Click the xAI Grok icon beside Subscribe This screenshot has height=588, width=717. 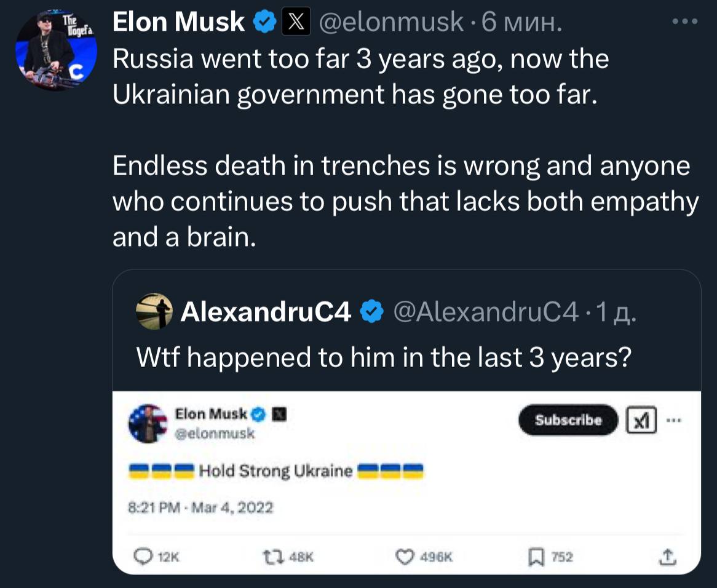[x=641, y=421]
